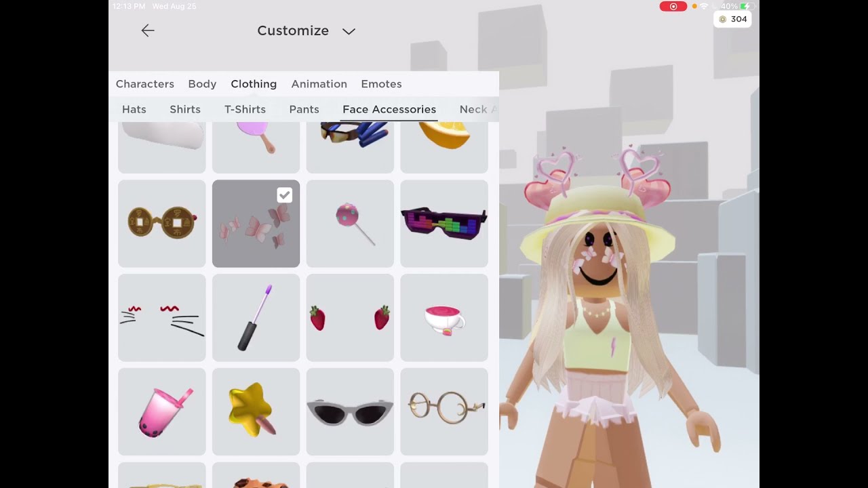Equip the round gold-rimmed glasses
This screenshot has height=488, width=868.
[444, 411]
